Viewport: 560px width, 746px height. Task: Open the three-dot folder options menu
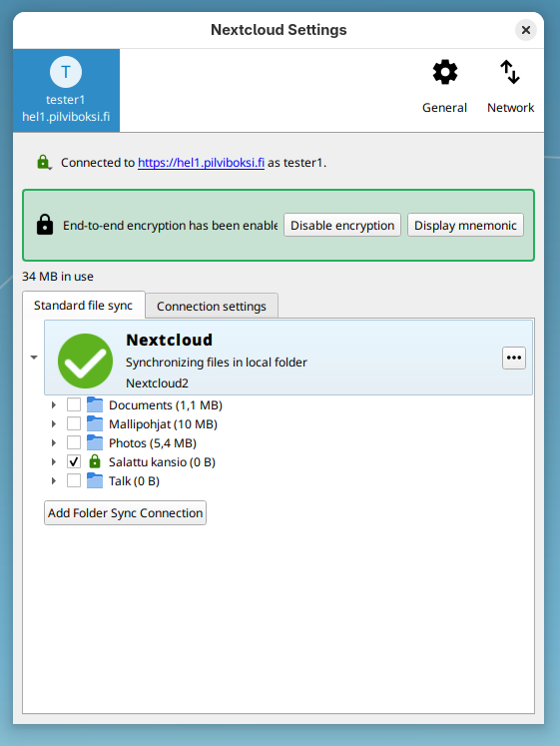coord(514,358)
